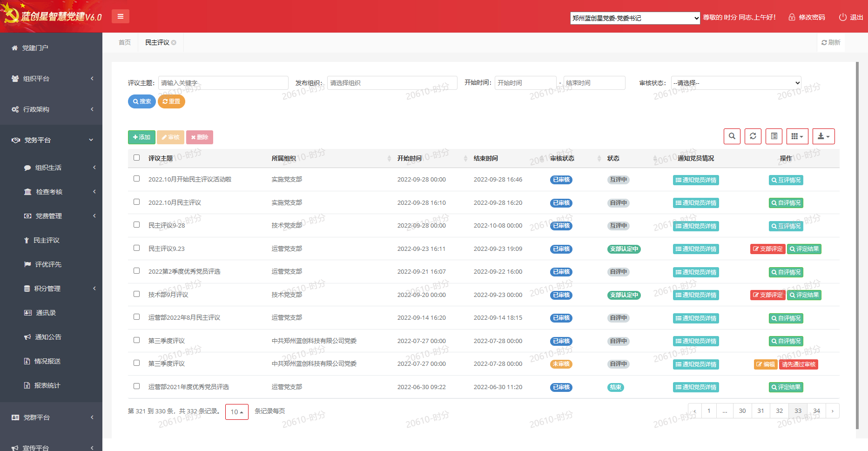Click the 开始时间 date input

click(x=525, y=83)
